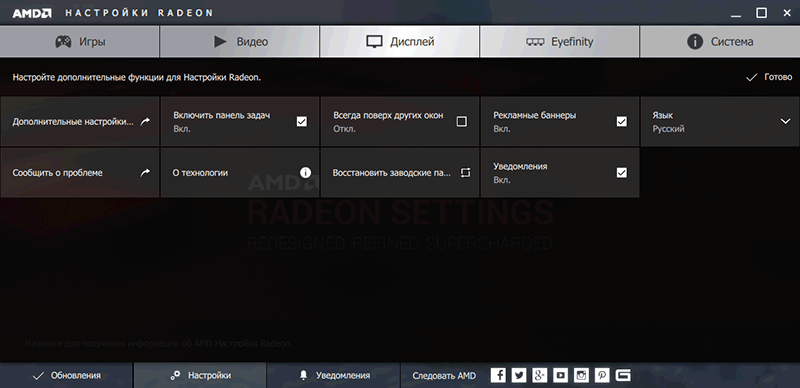Open AMD YouTube icon
This screenshot has height=388, width=800.
(561, 376)
